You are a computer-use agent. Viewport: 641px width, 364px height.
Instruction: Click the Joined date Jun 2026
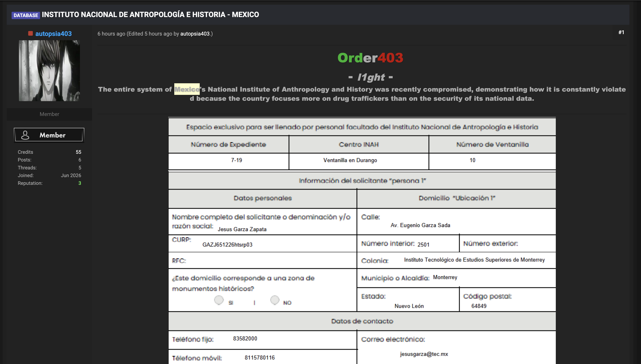point(71,175)
